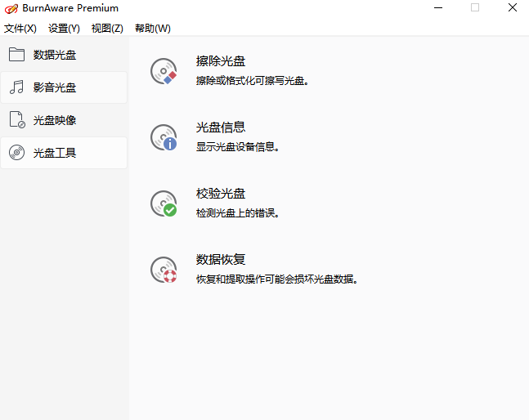
Task: Close the BurnAware Premium window
Action: pyautogui.click(x=513, y=7)
